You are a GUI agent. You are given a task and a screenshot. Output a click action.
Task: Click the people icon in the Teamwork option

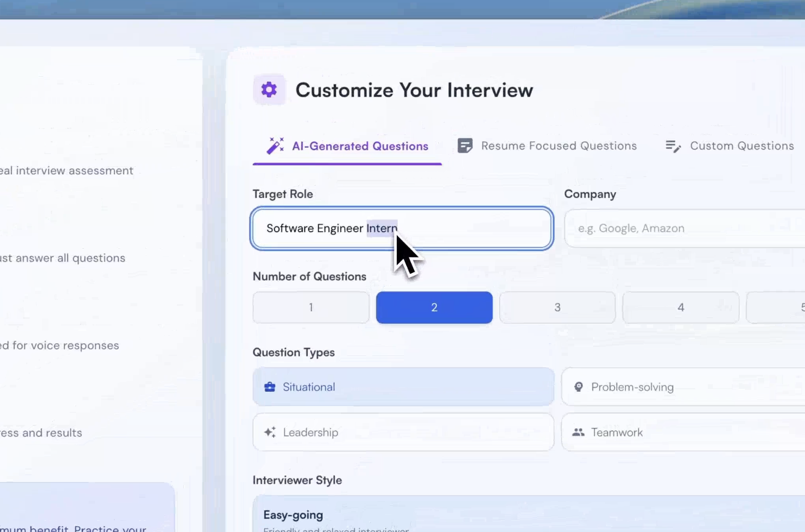pyautogui.click(x=579, y=432)
